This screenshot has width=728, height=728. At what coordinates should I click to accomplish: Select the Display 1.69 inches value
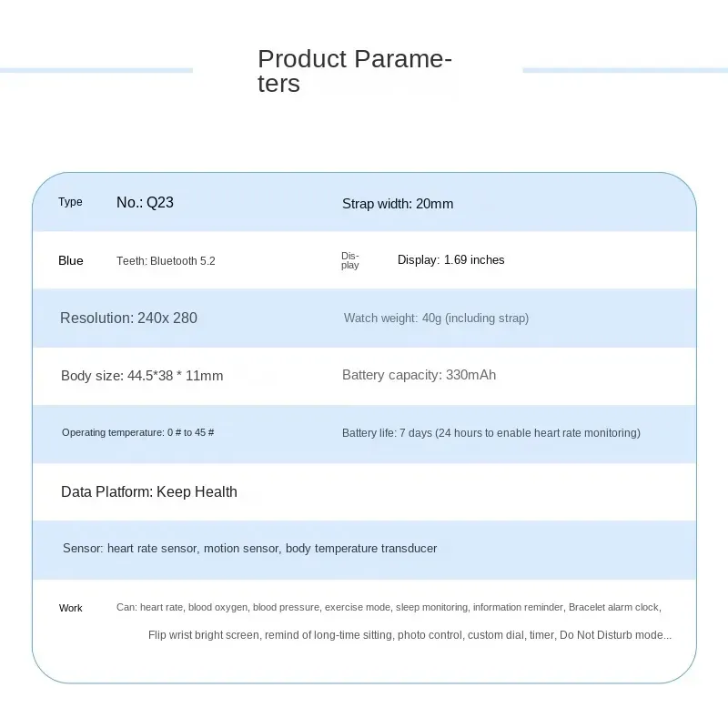(450, 260)
